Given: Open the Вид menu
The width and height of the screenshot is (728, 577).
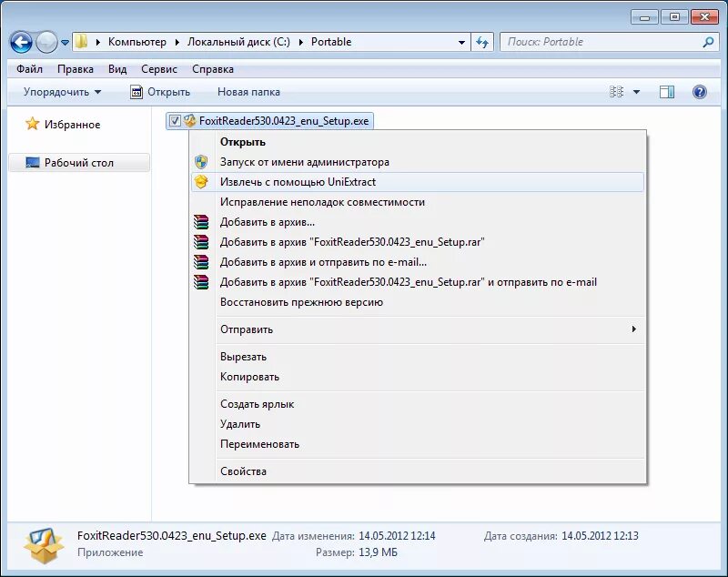Looking at the screenshot, I should point(117,69).
